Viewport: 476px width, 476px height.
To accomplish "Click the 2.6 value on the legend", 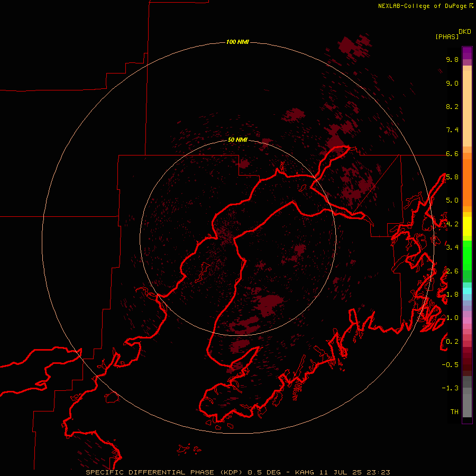I will [452, 271].
